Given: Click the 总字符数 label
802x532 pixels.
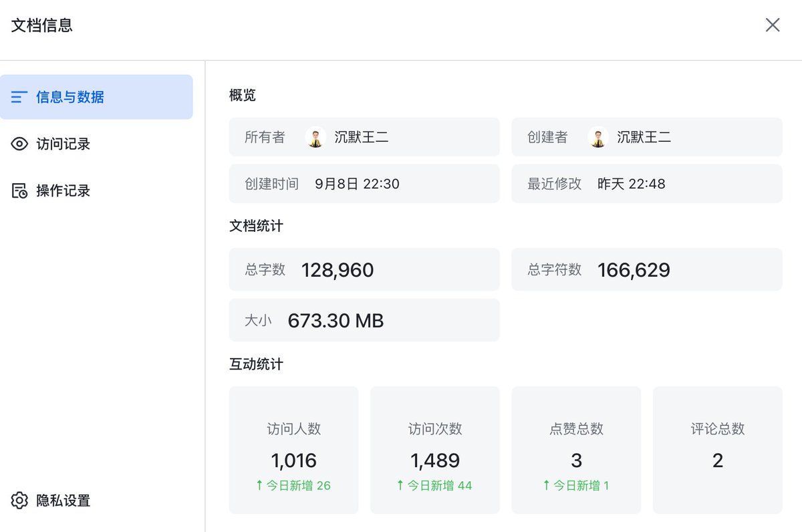Looking at the screenshot, I should (554, 269).
